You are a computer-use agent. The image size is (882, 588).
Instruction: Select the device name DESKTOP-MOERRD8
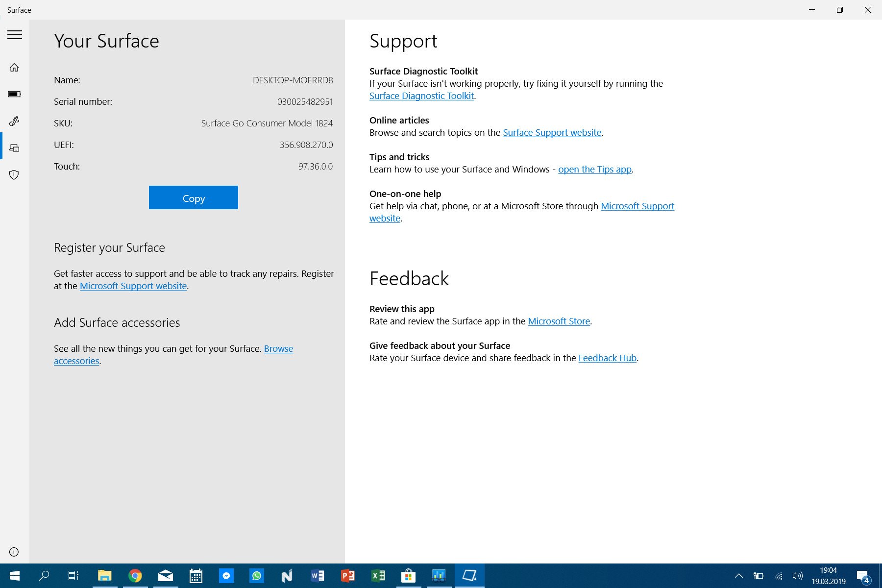pyautogui.click(x=293, y=80)
